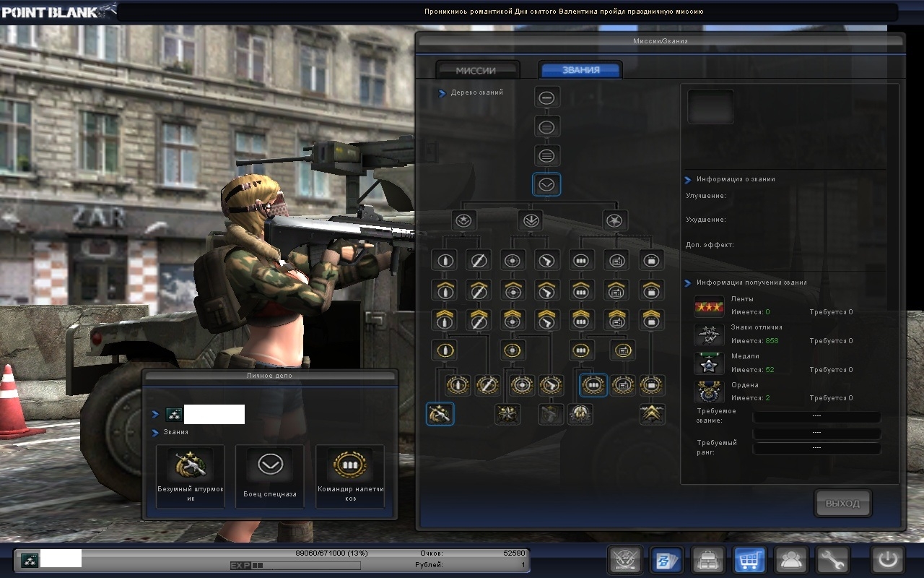Select the three-stripe rank node in tree
Image resolution: width=924 pixels, height=578 pixels.
546,155
